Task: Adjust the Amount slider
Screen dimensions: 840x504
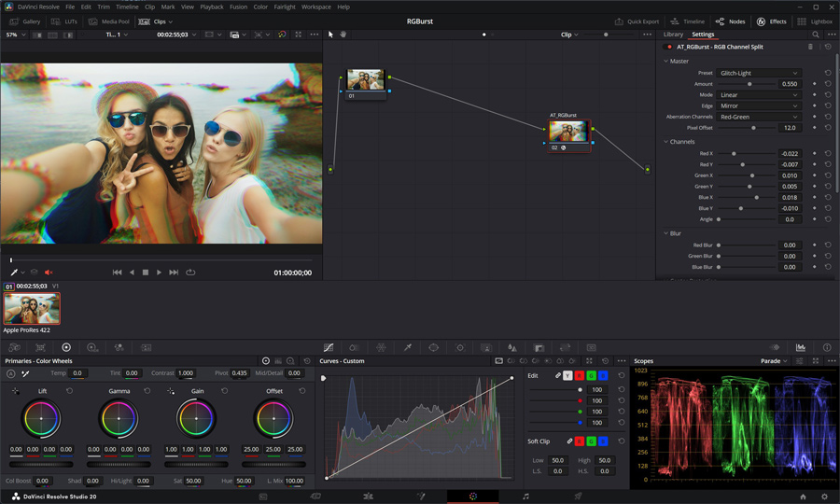Action: (x=749, y=84)
